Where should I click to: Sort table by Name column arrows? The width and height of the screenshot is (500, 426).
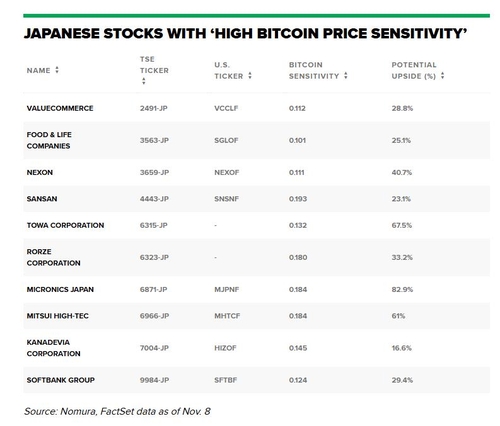point(57,70)
